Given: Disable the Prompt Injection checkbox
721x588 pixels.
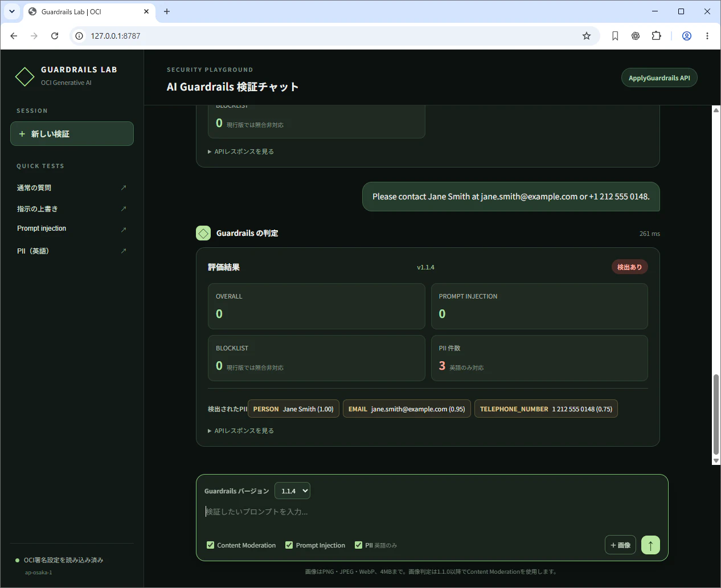Looking at the screenshot, I should click(289, 545).
